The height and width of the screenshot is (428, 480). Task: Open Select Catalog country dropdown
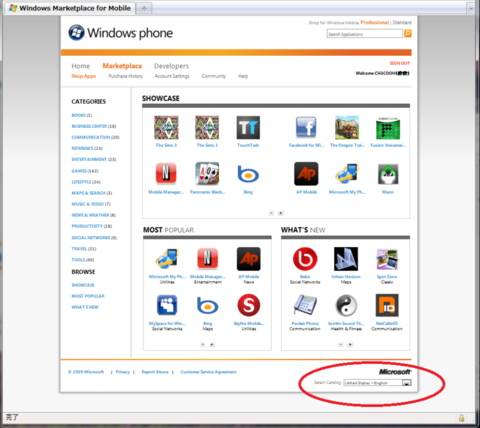[x=377, y=383]
